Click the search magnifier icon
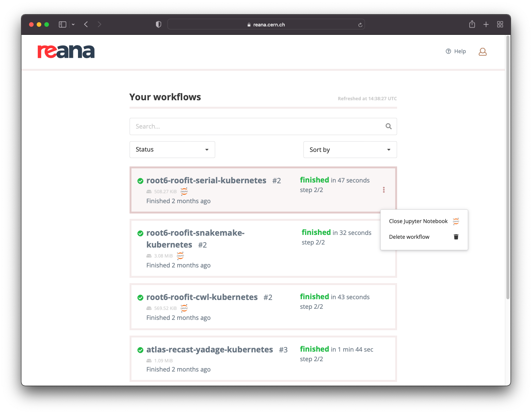 [x=388, y=126]
